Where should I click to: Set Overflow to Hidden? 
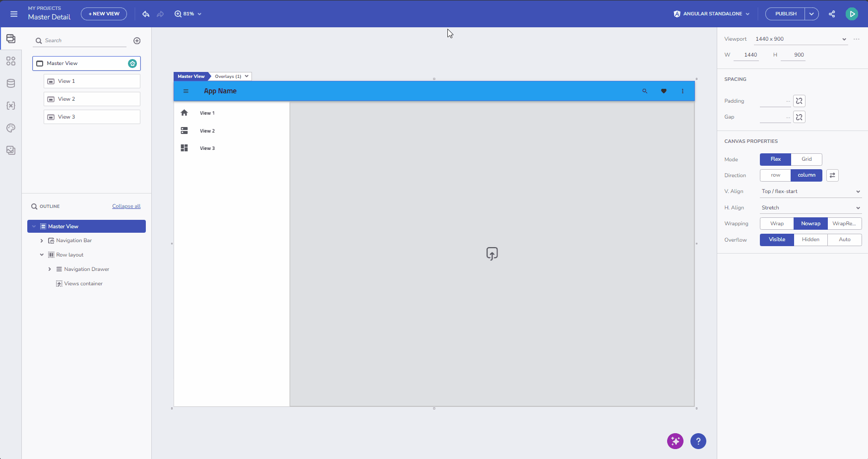[810, 240]
